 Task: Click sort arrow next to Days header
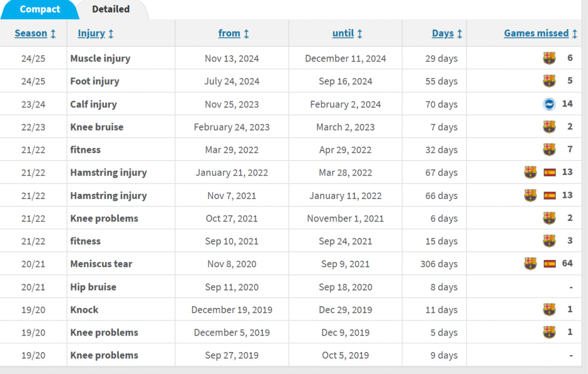tap(460, 34)
